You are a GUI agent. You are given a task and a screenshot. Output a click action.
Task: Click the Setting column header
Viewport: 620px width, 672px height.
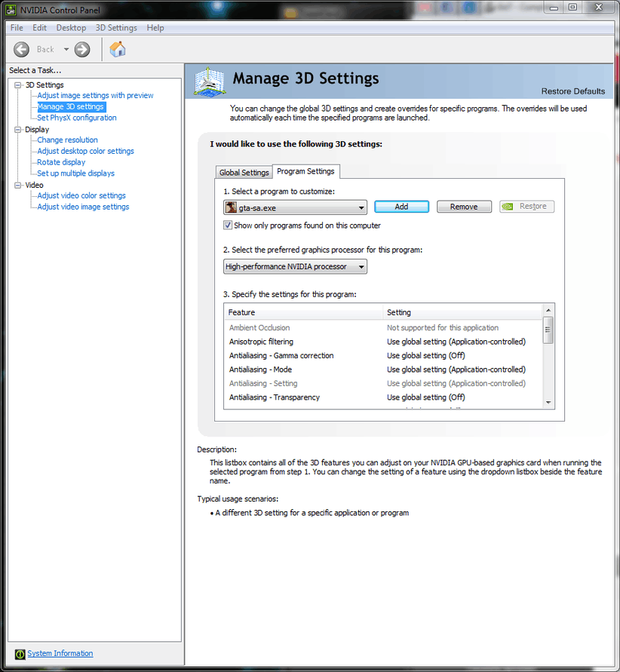[462, 312]
